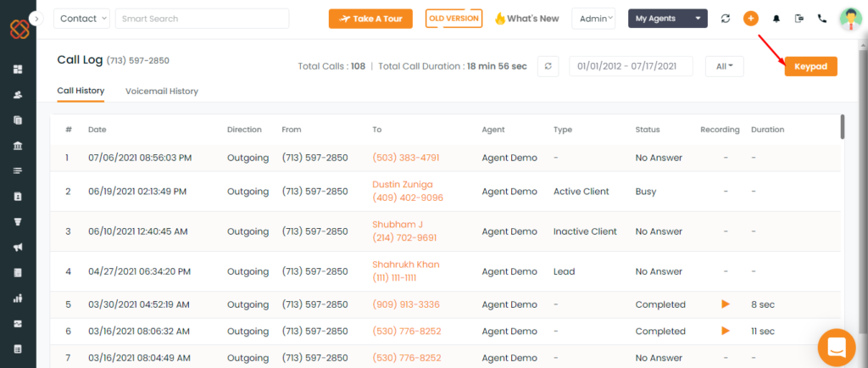Click the orange plus quick-add icon
868x368 pixels.
click(x=751, y=19)
